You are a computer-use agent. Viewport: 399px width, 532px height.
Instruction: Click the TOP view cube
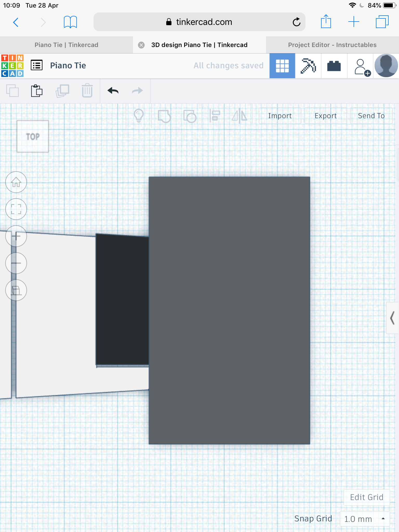33,136
